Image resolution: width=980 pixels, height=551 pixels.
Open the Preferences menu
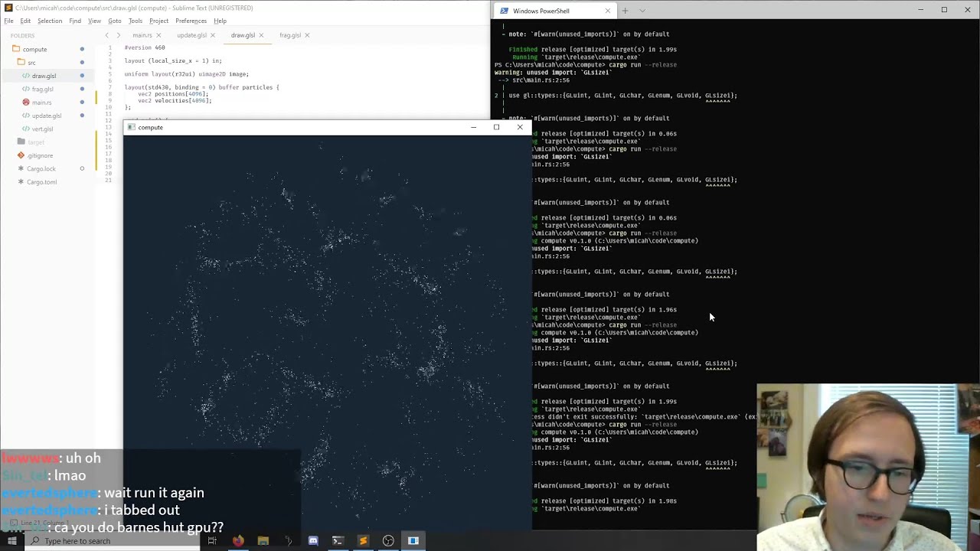191,21
